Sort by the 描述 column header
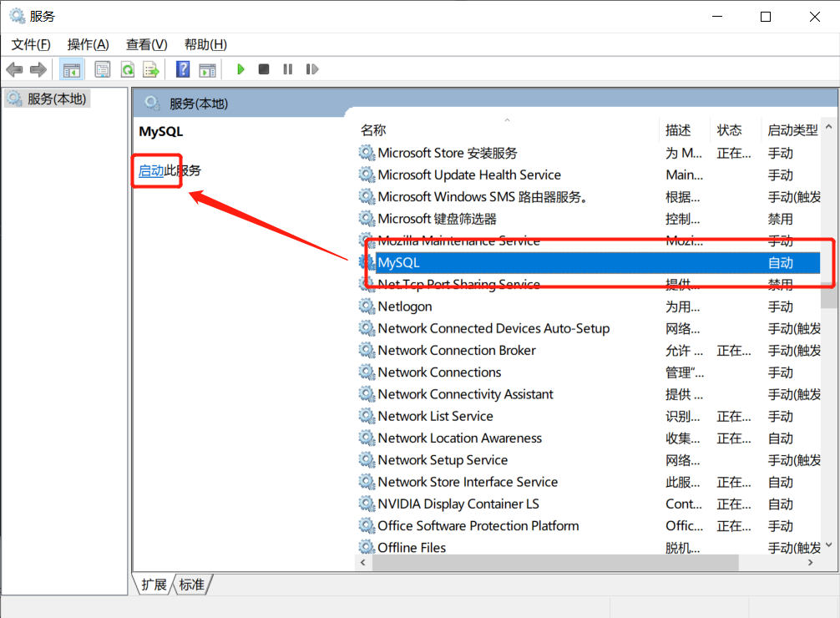 (684, 130)
